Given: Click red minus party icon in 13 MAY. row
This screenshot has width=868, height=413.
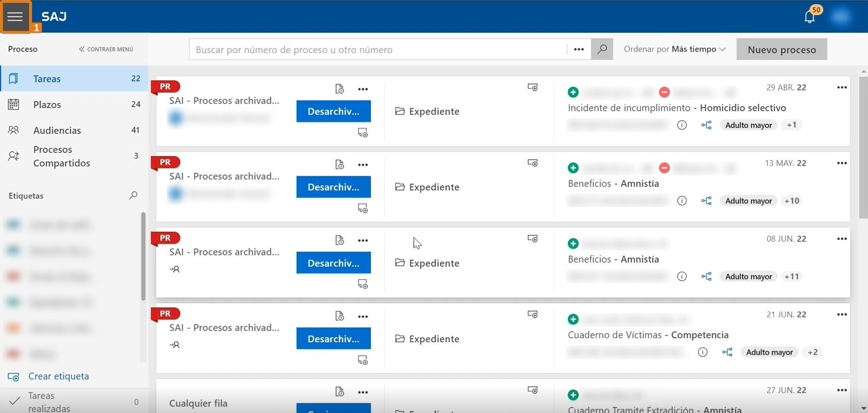Looking at the screenshot, I should pyautogui.click(x=664, y=168).
